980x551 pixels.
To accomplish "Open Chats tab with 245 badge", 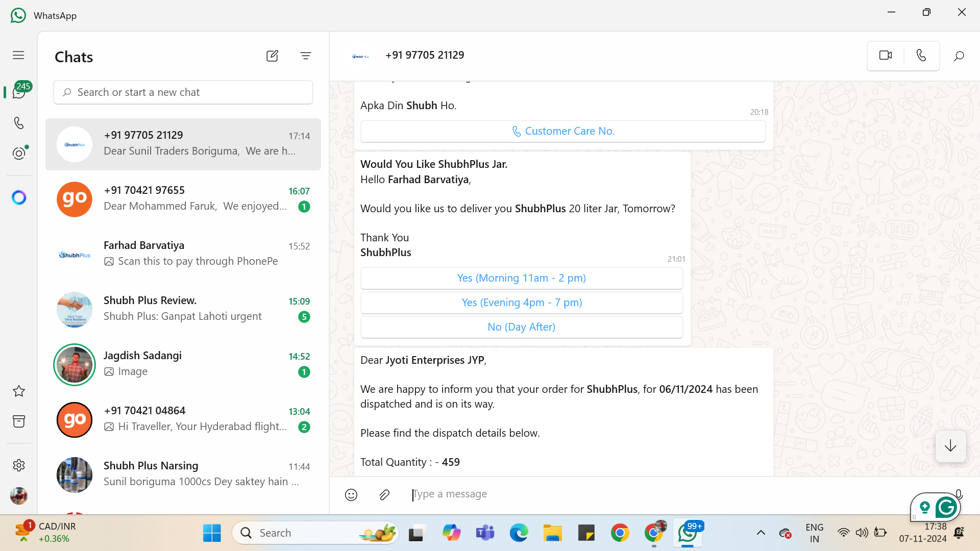I will [x=19, y=92].
